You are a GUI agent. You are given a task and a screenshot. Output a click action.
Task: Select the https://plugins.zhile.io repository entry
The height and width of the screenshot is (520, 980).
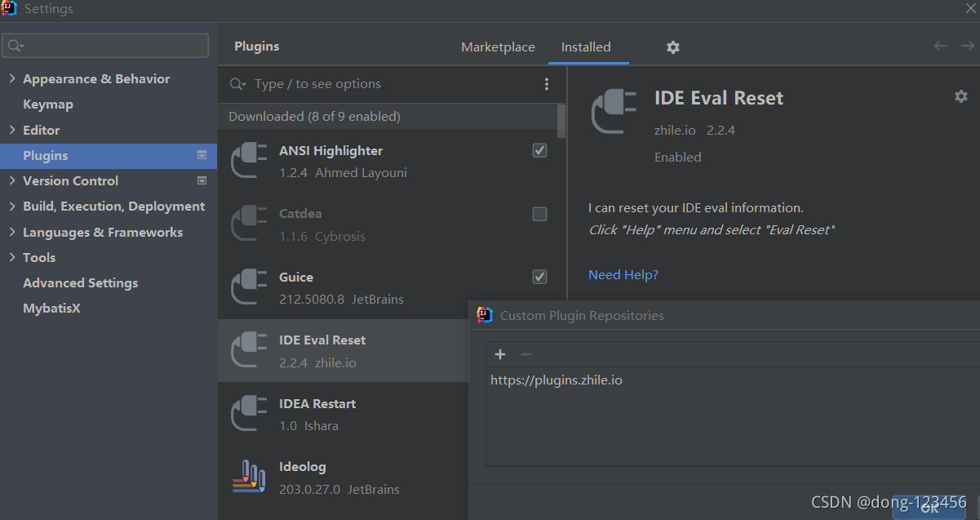557,380
